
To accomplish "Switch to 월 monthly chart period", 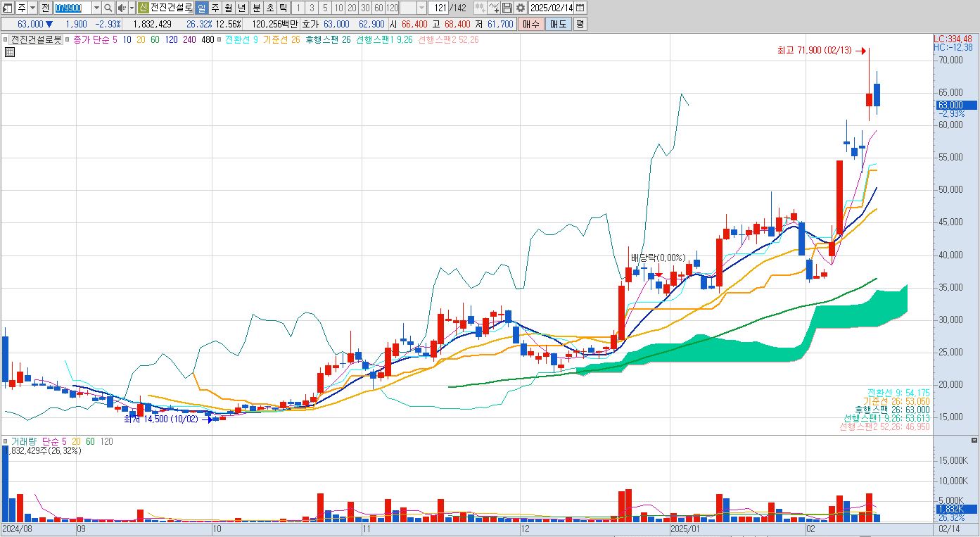I will click(x=228, y=8).
